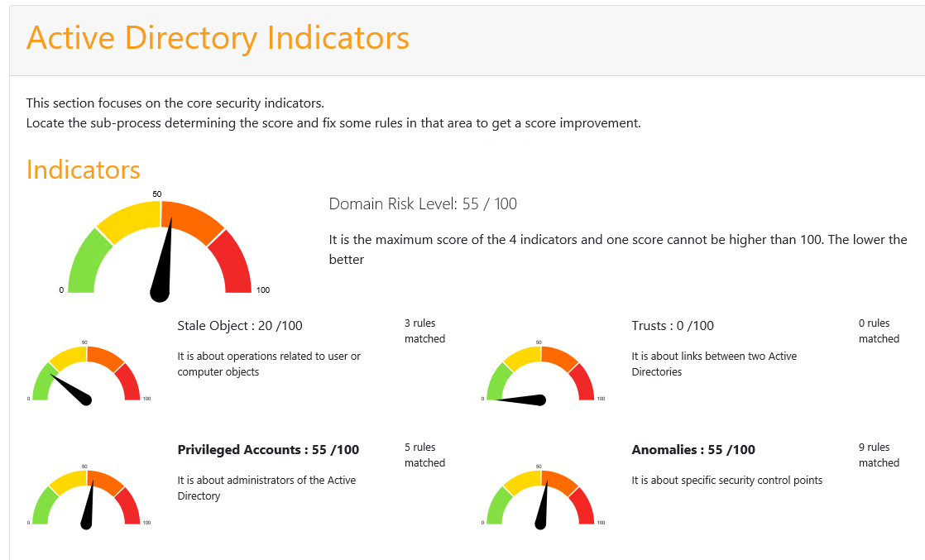Open the Trusts : 0 /100 heading
Image resolution: width=925 pixels, height=560 pixels.
coord(673,326)
